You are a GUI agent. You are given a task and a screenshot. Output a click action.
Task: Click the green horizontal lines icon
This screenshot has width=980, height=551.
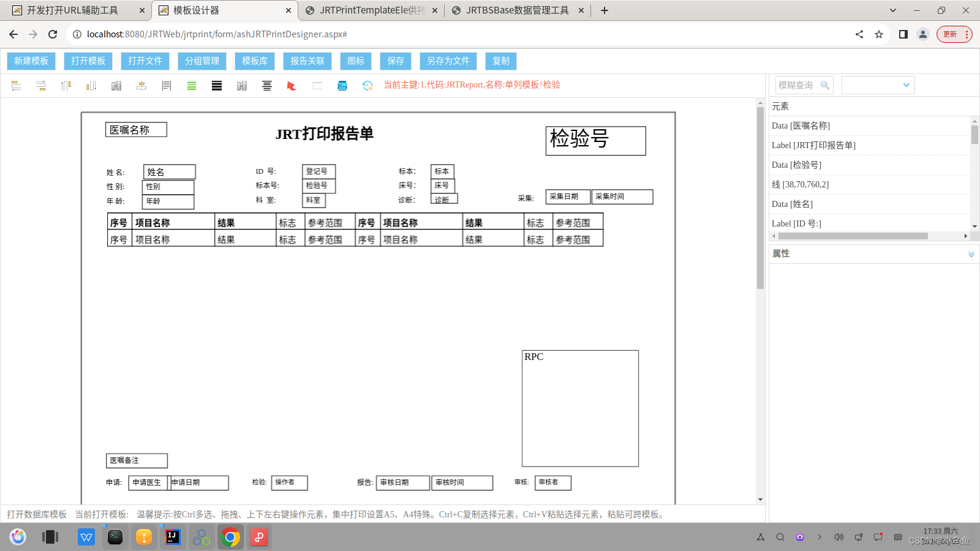(x=192, y=86)
